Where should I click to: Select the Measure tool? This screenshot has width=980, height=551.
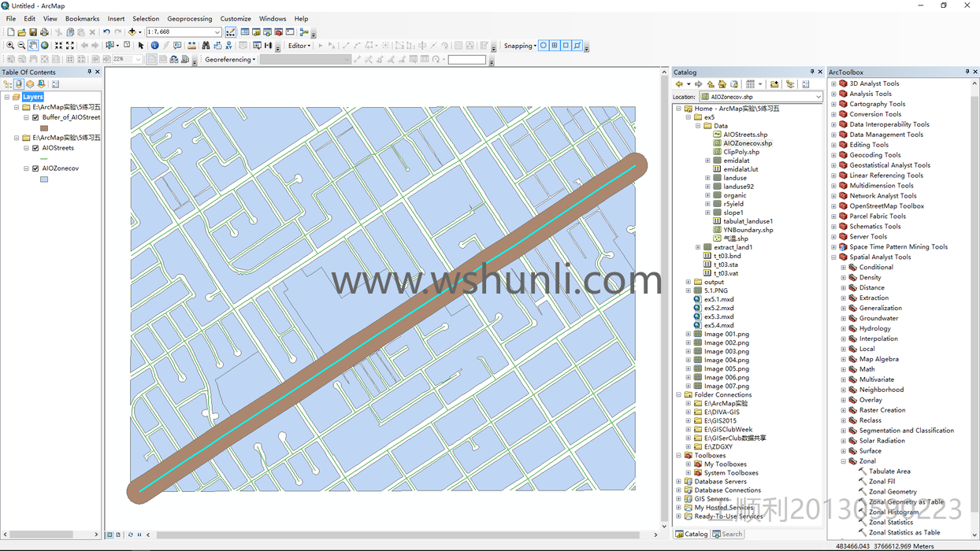pos(191,46)
